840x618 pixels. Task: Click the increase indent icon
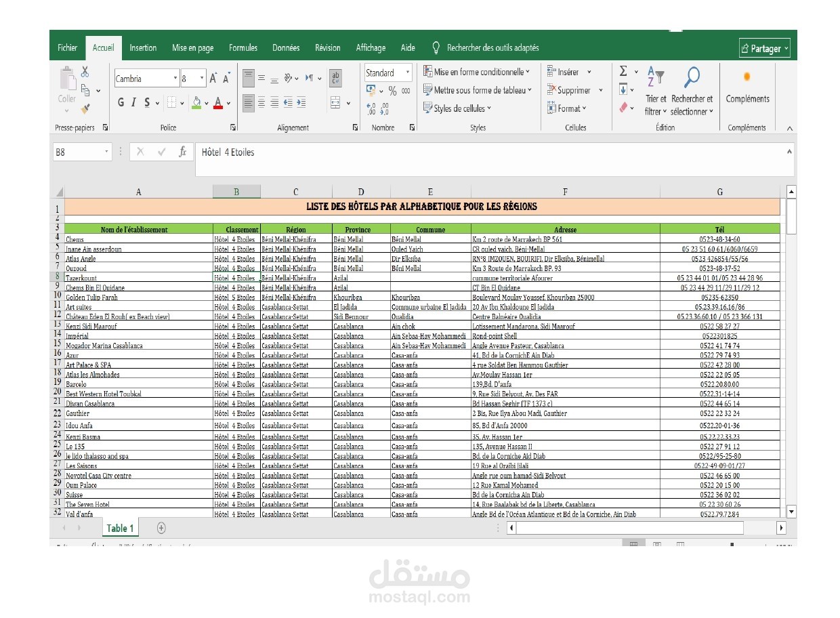point(301,102)
